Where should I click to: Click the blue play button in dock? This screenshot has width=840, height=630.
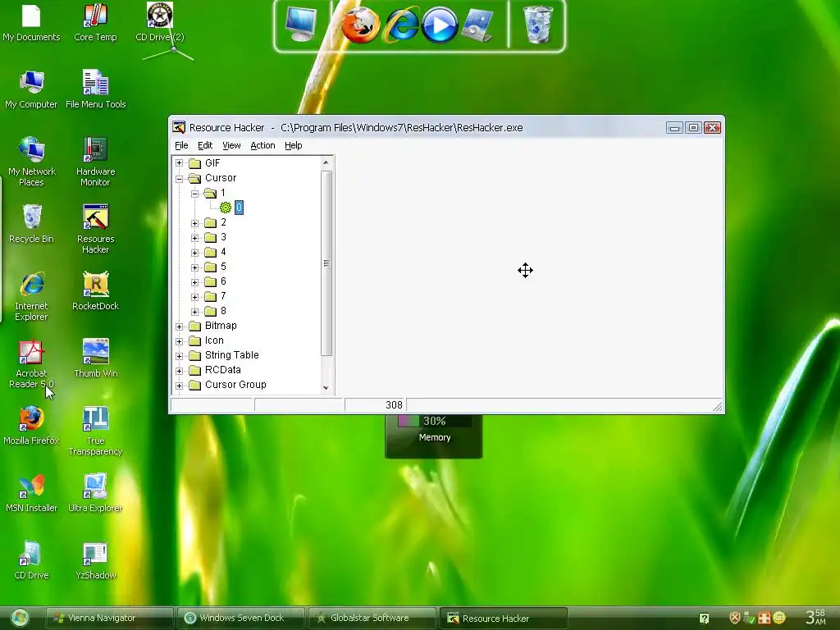[x=440, y=25]
